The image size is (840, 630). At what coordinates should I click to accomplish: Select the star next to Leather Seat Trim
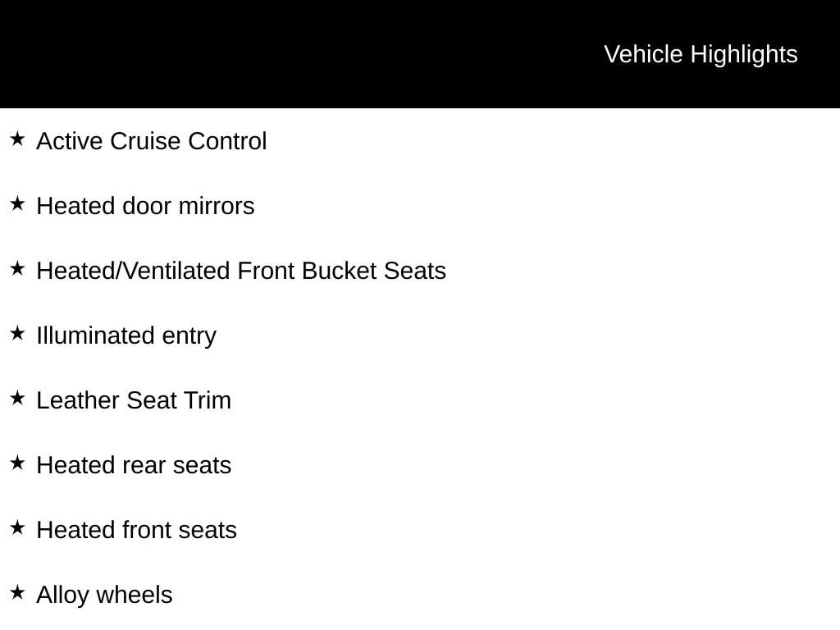pyautogui.click(x=17, y=398)
